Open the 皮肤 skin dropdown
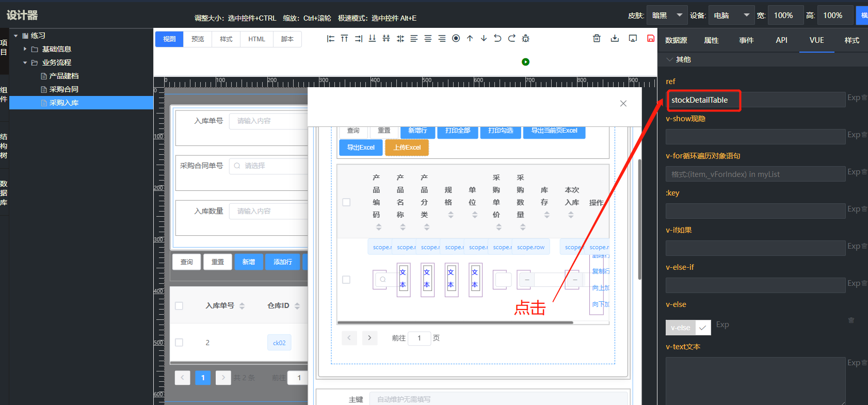This screenshot has width=868, height=405. (x=667, y=15)
